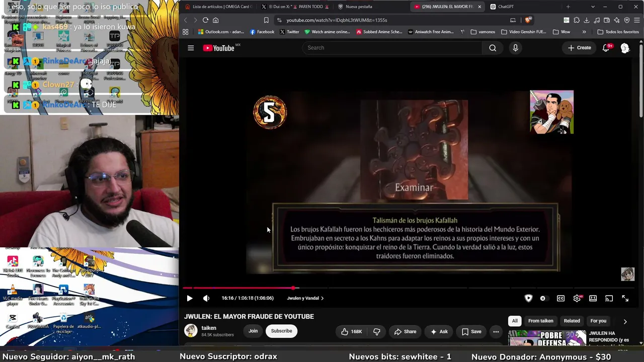Open Brave Shields lion icon
Viewport: 644px width, 362px height.
click(x=527, y=20)
